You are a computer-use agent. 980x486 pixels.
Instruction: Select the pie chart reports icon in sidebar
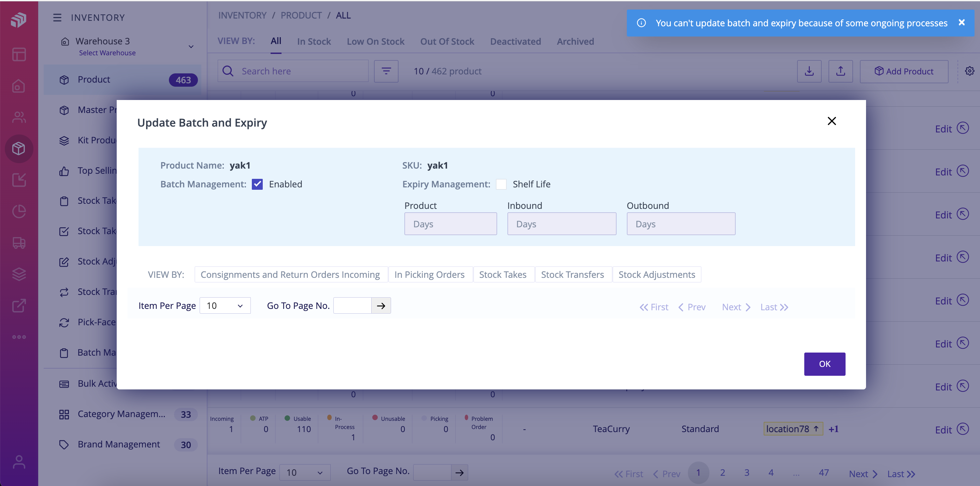coord(18,212)
